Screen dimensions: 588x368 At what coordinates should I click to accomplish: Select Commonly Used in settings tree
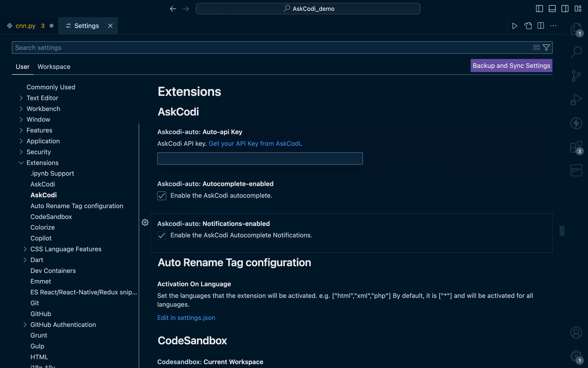click(51, 87)
